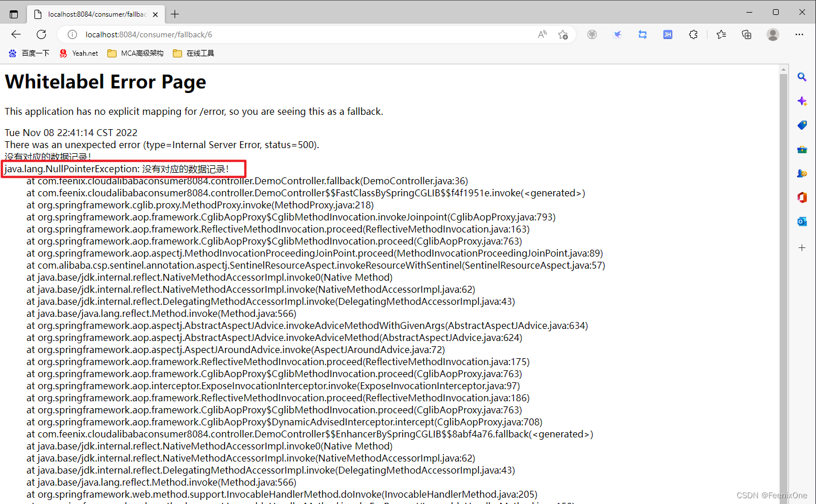Close the localhost:8084 browser tab
Screen dimensions: 816x504
point(156,14)
